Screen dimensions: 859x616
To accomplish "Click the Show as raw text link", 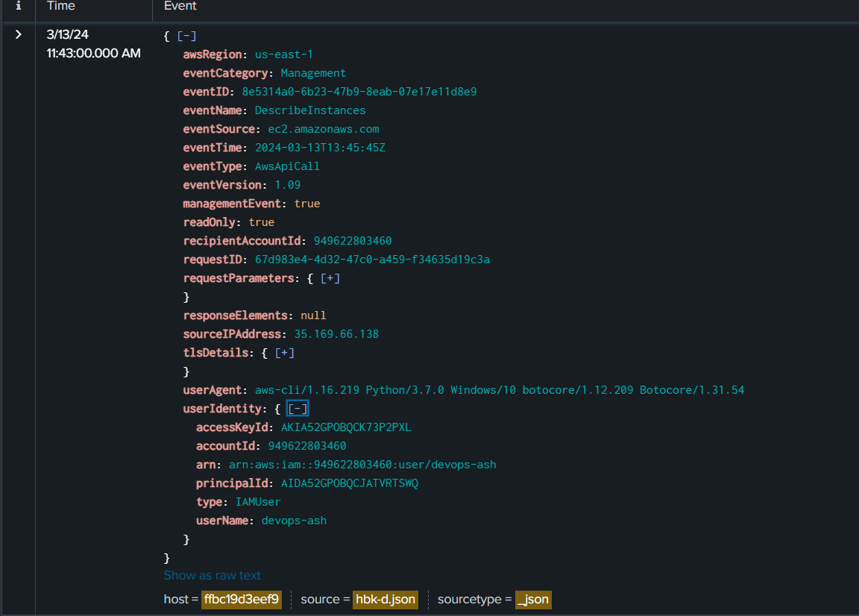I will tap(213, 575).
